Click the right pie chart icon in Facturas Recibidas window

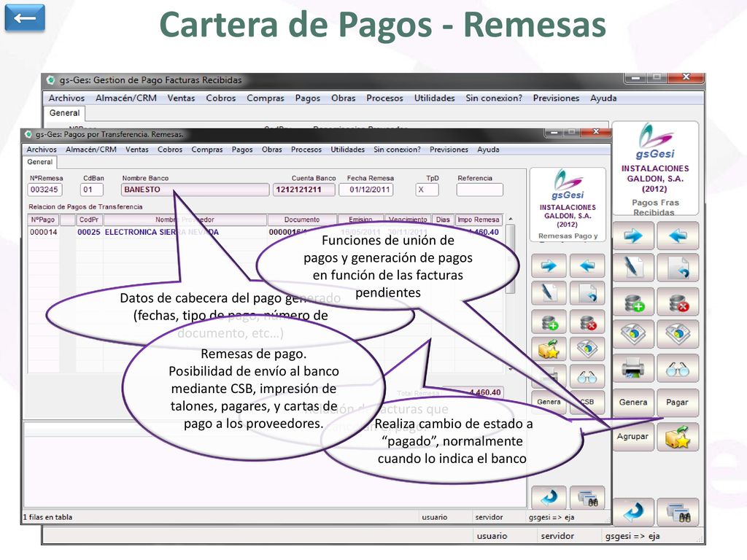pos(678,334)
